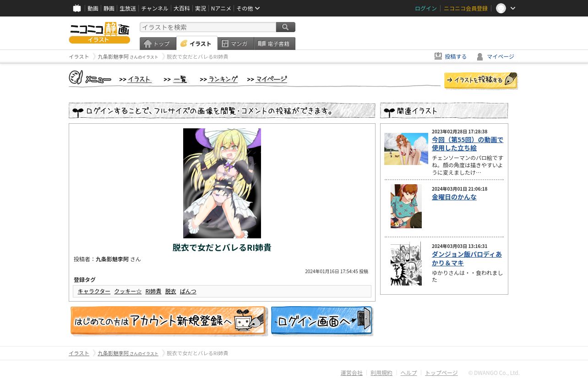Open ダンジョン飯パロディあかり＆マキ link
This screenshot has height=385, width=588.
tap(467, 258)
